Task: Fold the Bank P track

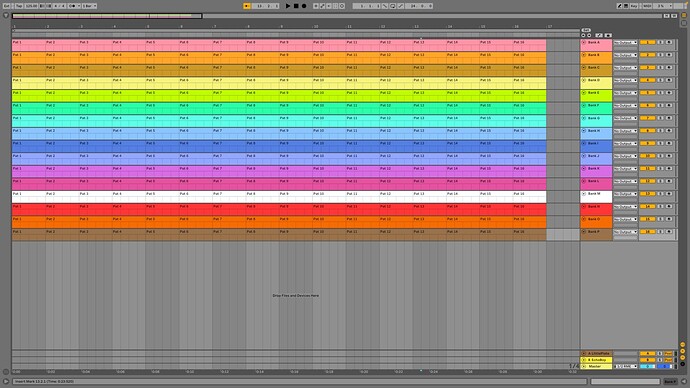Action: [x=584, y=231]
